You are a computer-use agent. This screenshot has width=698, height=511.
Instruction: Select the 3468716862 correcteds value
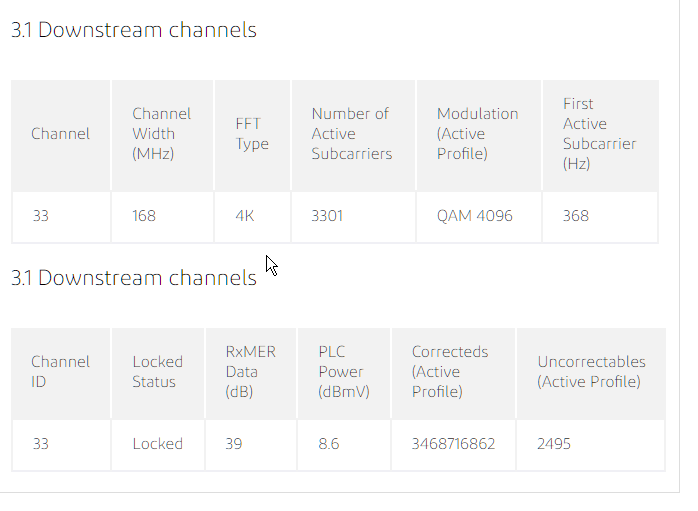tap(453, 444)
